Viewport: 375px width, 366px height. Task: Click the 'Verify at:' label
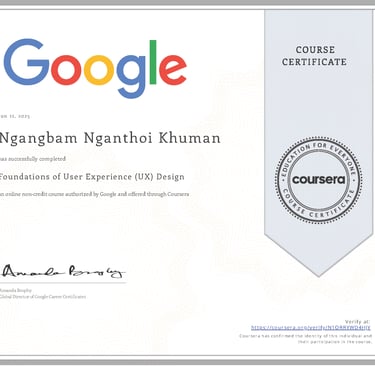tap(358, 322)
